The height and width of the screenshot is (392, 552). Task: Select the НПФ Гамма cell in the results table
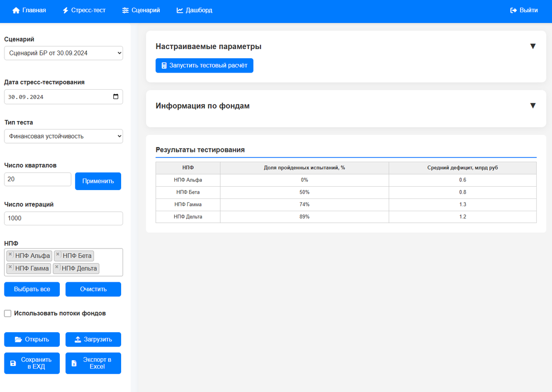point(188,205)
